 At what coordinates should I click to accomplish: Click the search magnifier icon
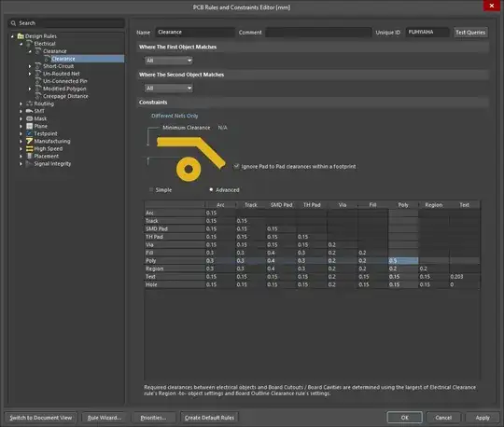[x=13, y=23]
